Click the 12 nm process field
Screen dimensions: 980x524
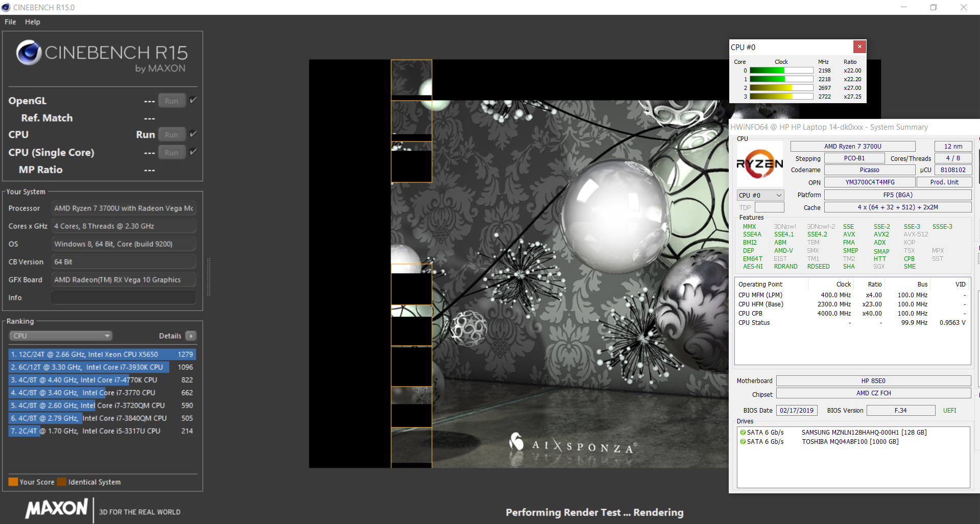[953, 147]
